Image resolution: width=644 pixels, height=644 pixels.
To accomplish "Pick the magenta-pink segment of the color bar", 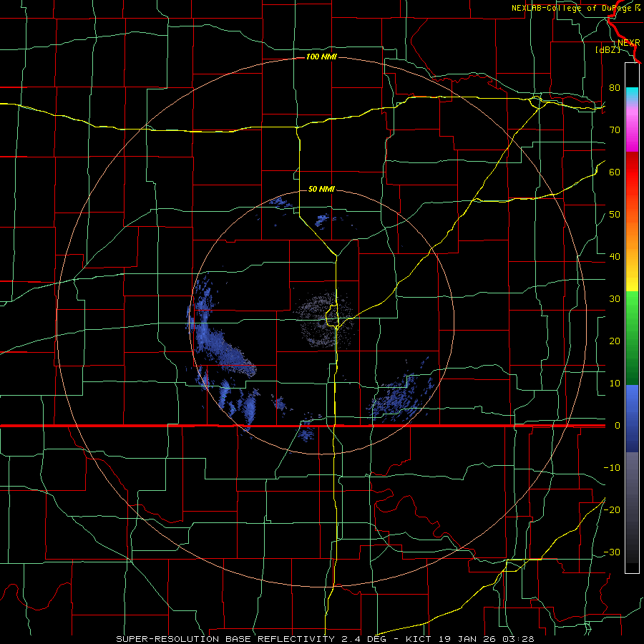I will (632, 128).
